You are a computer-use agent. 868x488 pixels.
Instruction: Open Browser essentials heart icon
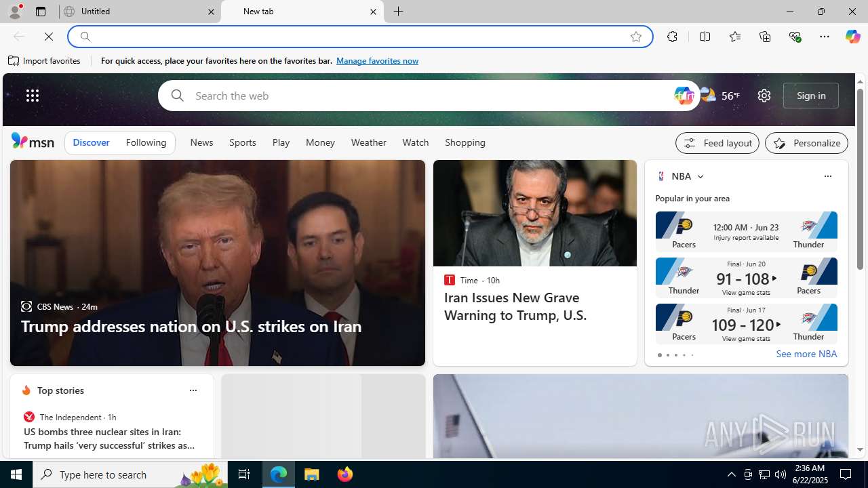pos(795,37)
